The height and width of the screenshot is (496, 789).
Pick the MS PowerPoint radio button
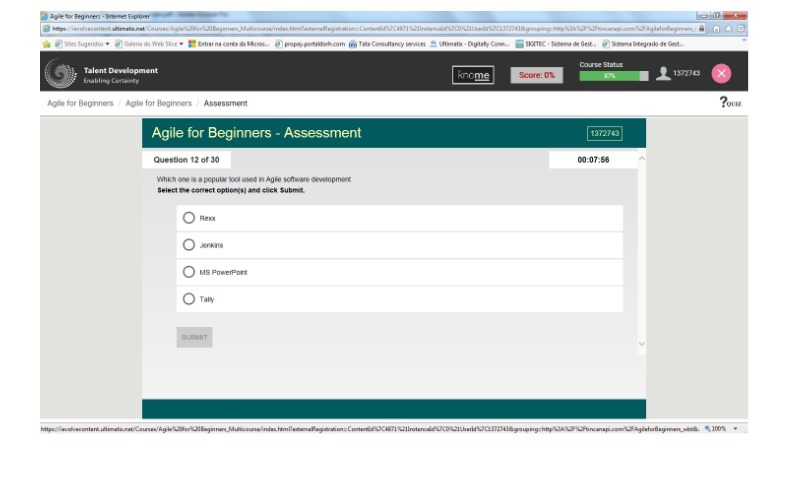pyautogui.click(x=189, y=272)
